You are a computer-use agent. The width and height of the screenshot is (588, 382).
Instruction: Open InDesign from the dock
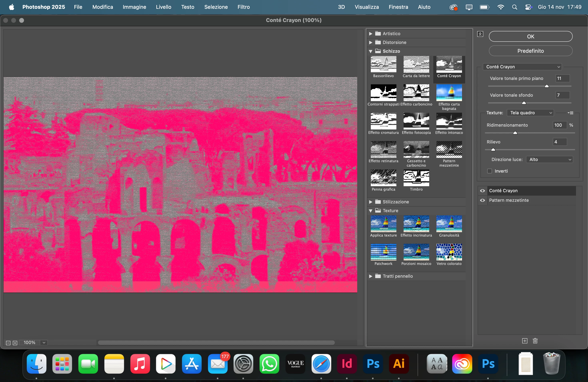click(347, 363)
